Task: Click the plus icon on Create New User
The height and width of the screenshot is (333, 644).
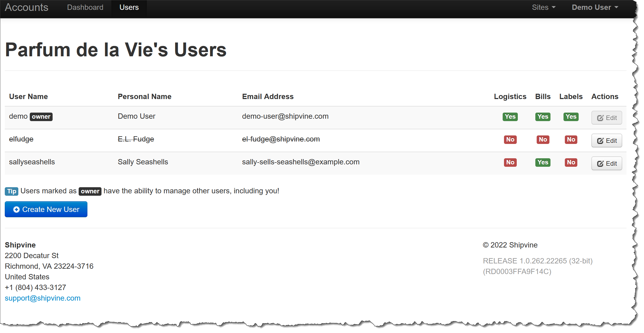Action: click(x=16, y=210)
